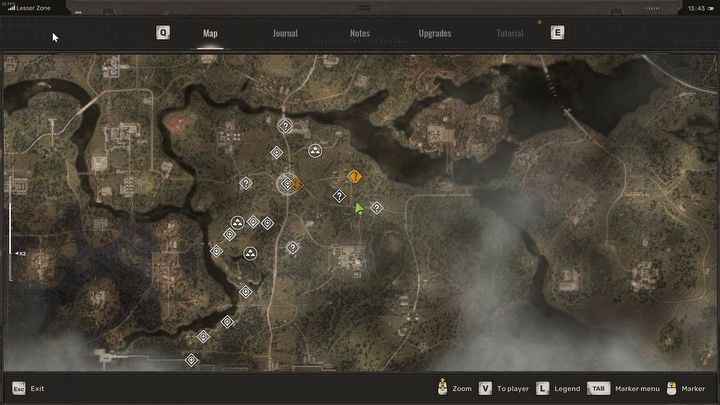Select the orange question mark quest marker

tap(354, 176)
